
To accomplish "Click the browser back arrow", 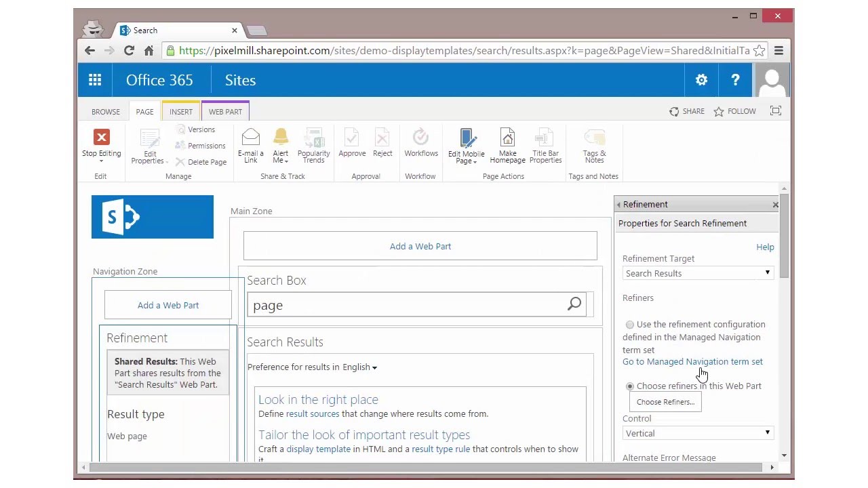I will tap(90, 51).
